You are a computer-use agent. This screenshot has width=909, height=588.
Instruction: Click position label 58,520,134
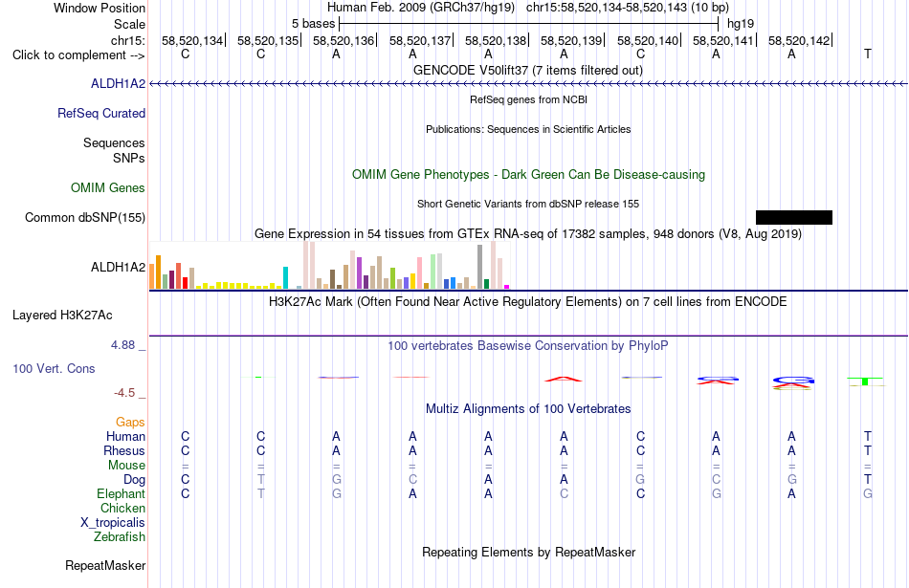(192, 40)
